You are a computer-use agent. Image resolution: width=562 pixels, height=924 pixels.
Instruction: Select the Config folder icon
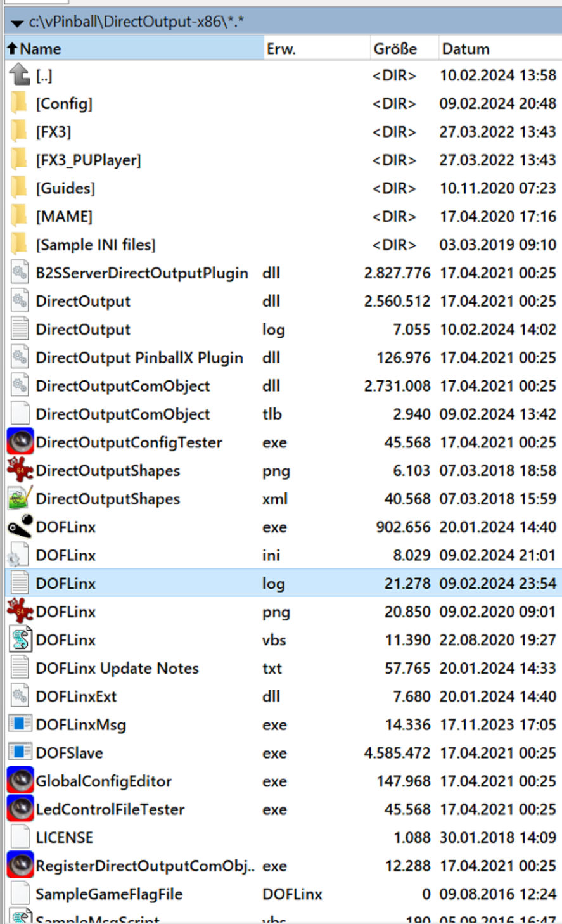(20, 103)
